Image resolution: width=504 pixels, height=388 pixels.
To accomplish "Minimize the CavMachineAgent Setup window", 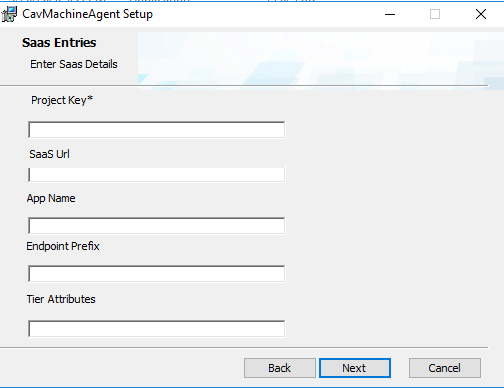I will coord(390,14).
